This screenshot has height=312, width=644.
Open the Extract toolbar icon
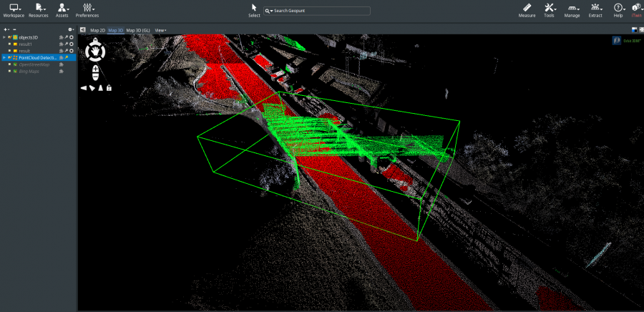pos(595,8)
